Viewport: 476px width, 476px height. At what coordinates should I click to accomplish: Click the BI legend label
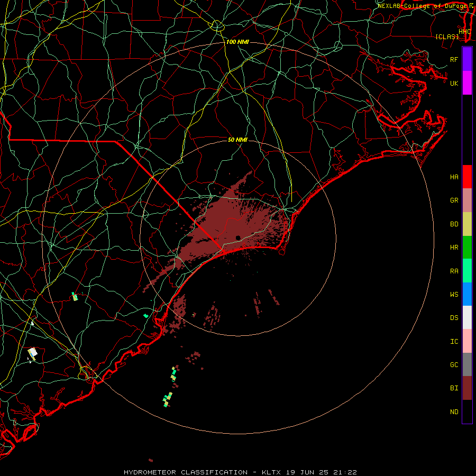454,388
